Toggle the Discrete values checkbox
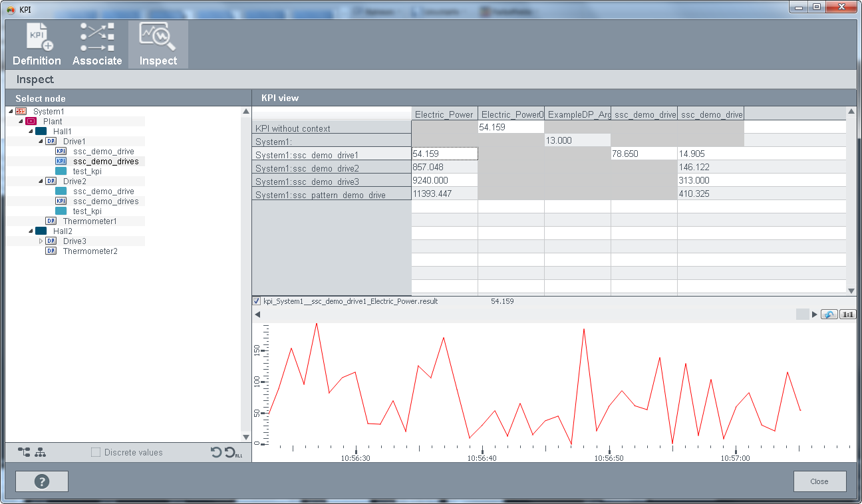Image resolution: width=862 pixels, height=504 pixels. pyautogui.click(x=96, y=453)
